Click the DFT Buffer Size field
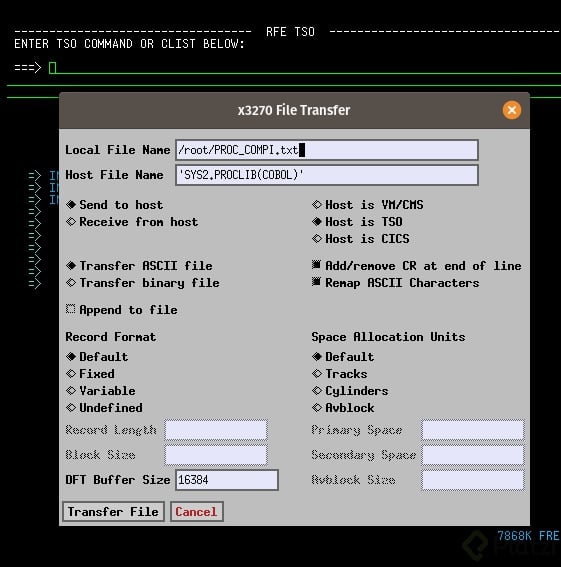This screenshot has height=567, width=561. (227, 480)
